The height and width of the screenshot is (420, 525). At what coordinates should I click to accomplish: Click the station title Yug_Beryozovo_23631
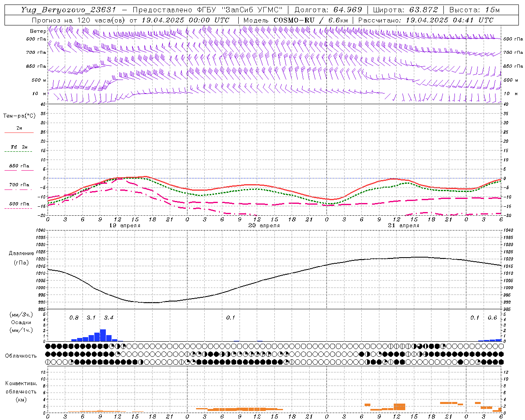(x=68, y=10)
